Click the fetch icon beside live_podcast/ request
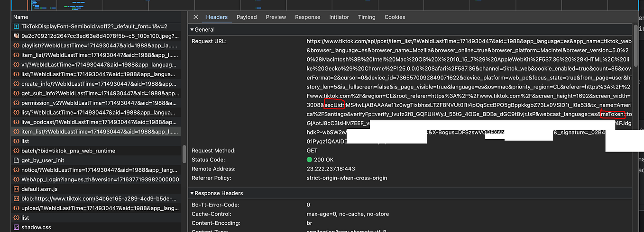This screenshot has width=644, height=232. click(17, 122)
